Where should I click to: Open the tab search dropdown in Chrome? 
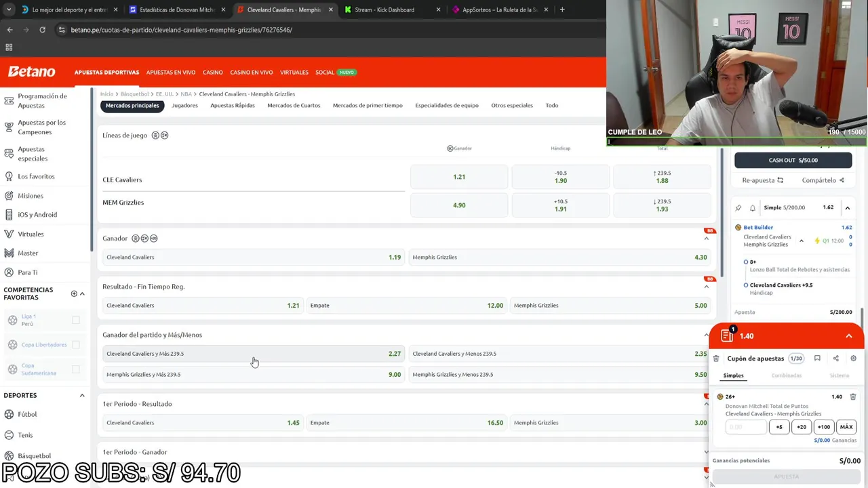coord(9,9)
